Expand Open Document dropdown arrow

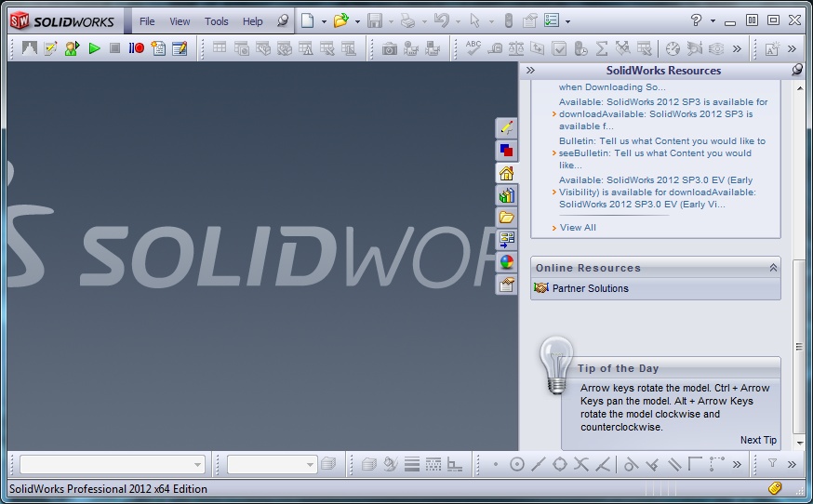[357, 21]
